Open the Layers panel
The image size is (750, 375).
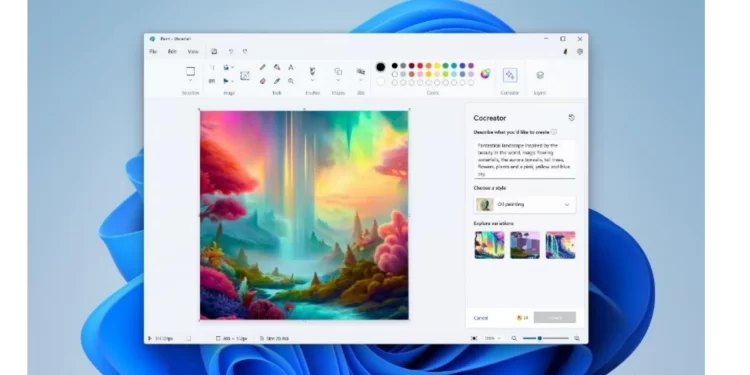[540, 75]
